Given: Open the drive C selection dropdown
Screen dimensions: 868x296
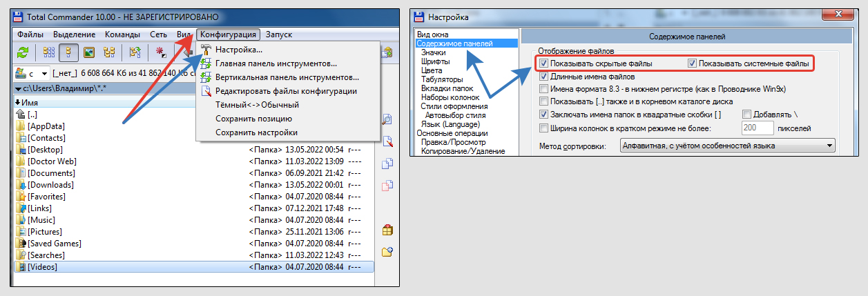Looking at the screenshot, I should [44, 73].
